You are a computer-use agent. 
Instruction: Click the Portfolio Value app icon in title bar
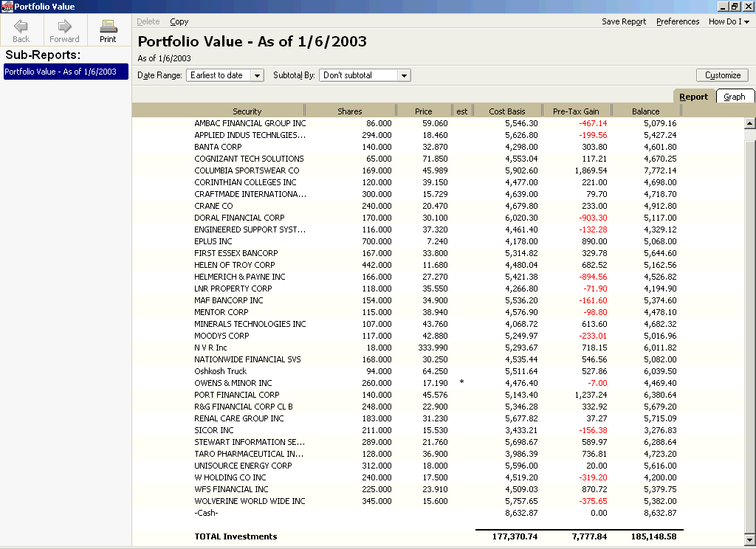click(7, 6)
